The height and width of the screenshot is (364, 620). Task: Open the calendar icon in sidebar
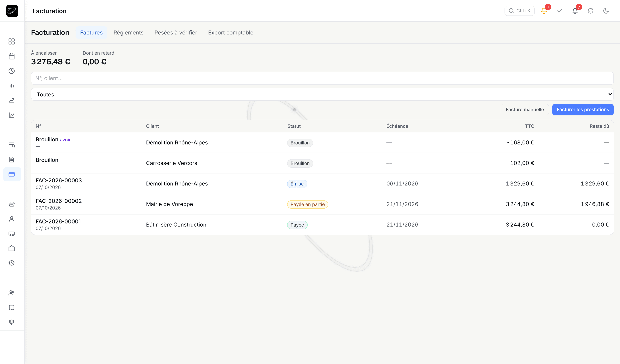pyautogui.click(x=12, y=56)
